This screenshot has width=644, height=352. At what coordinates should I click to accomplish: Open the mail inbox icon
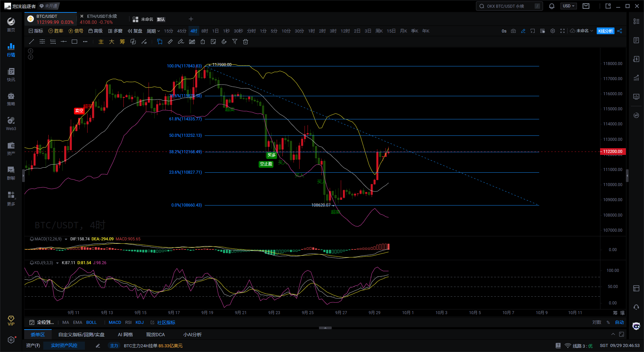(586, 6)
